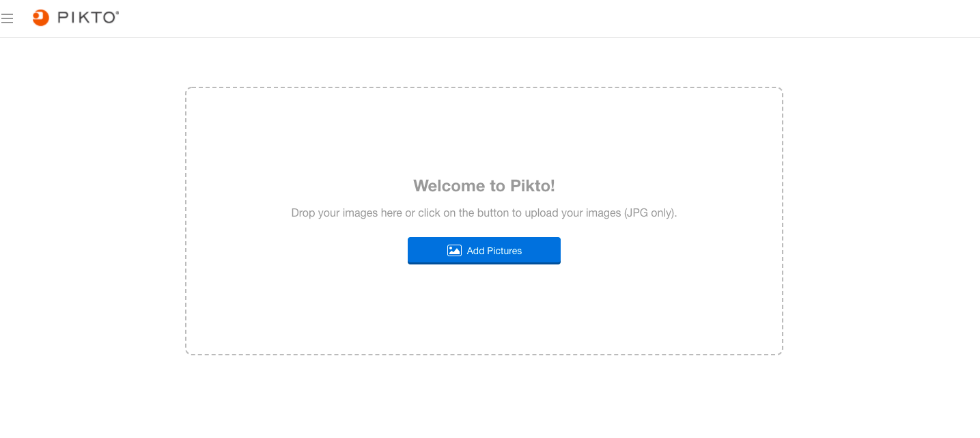
Task: Click the Welcome to Pikto! heading
Action: coord(484,186)
